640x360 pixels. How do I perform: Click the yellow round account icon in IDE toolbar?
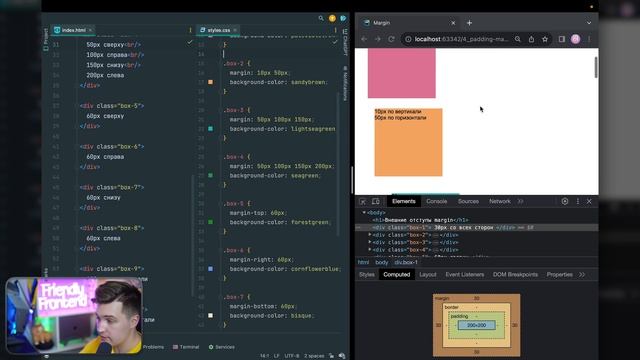click(x=332, y=18)
